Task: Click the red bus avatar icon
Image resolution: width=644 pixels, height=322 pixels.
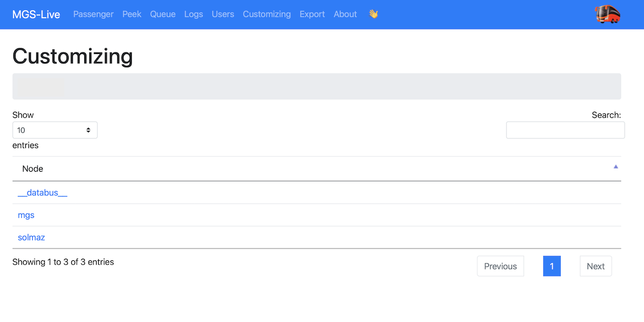Action: [x=608, y=14]
